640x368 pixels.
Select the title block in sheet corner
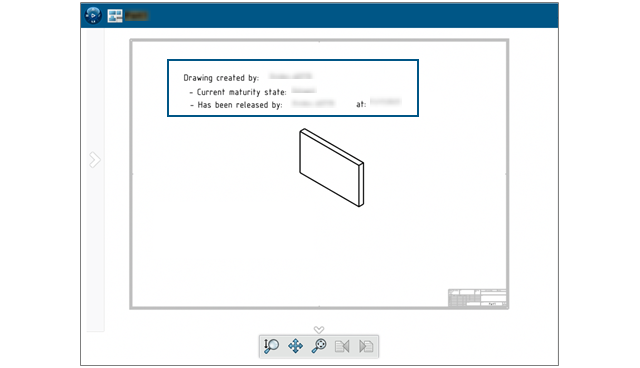click(x=477, y=298)
